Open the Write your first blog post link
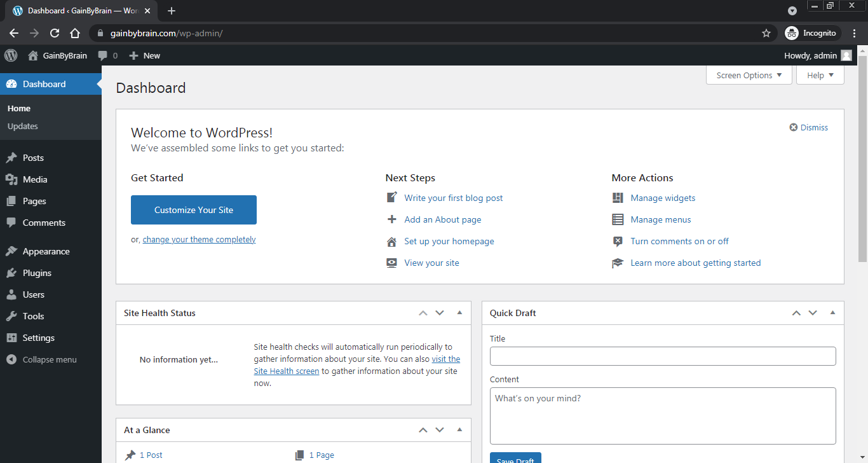Viewport: 868px width, 463px height. coord(454,198)
